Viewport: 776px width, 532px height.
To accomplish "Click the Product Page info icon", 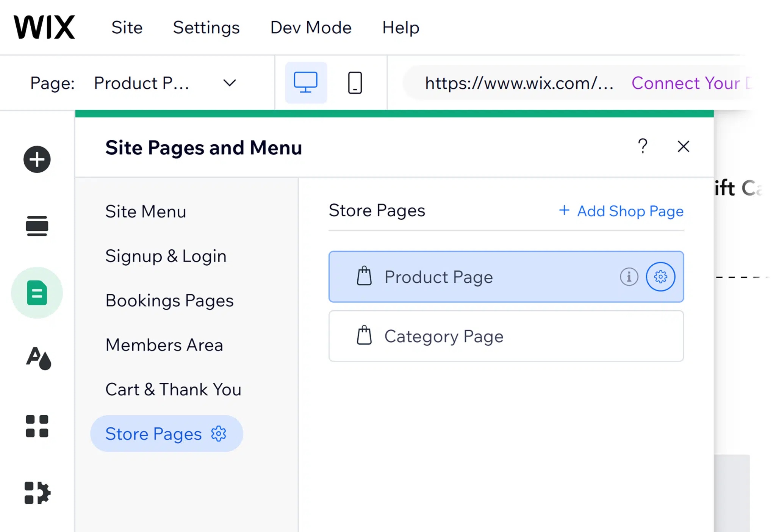I will pos(628,277).
